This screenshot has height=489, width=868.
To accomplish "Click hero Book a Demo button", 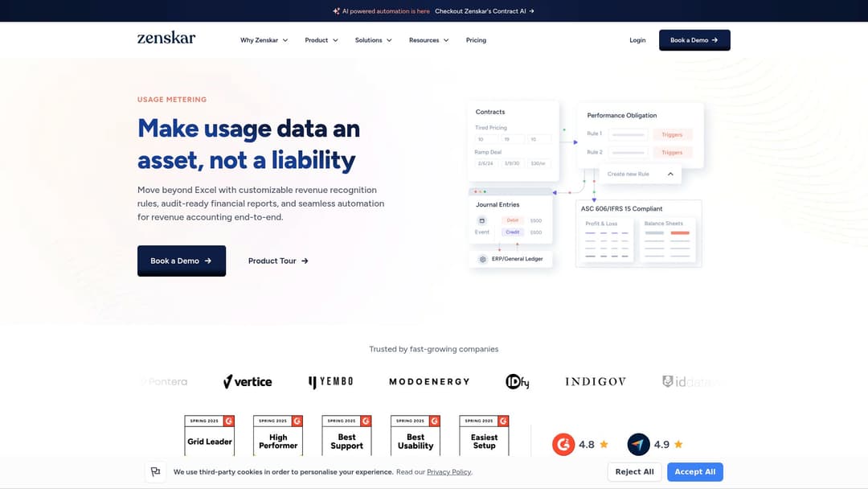I will tap(182, 261).
